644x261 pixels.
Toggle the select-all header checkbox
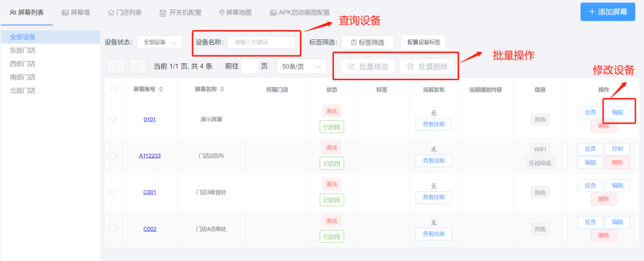click(114, 90)
